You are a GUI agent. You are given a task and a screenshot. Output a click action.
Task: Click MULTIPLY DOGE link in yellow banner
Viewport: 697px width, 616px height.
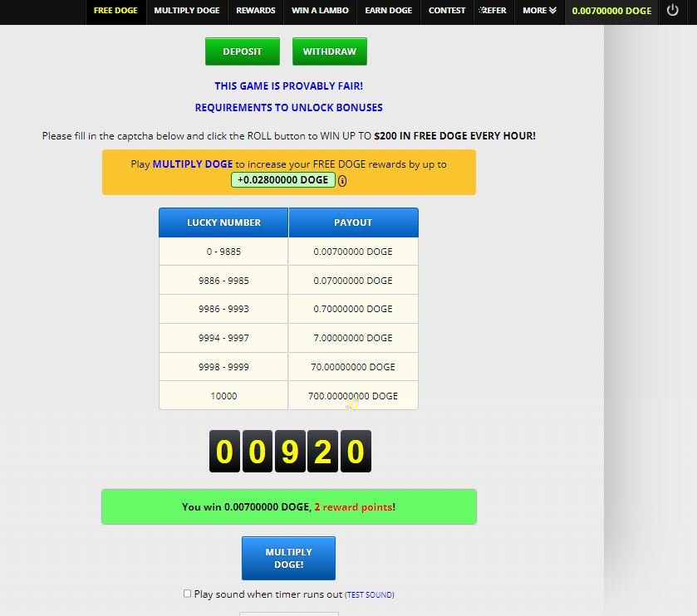click(x=193, y=164)
